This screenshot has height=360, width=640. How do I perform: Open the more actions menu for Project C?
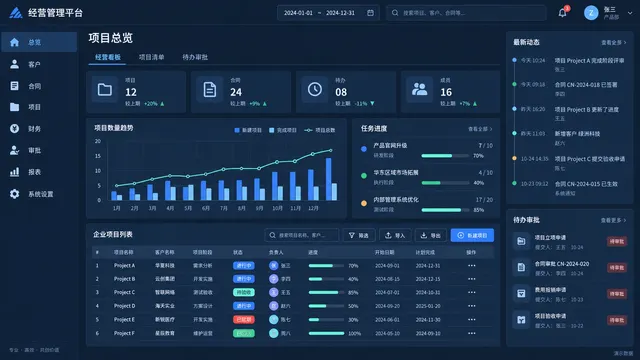click(472, 292)
